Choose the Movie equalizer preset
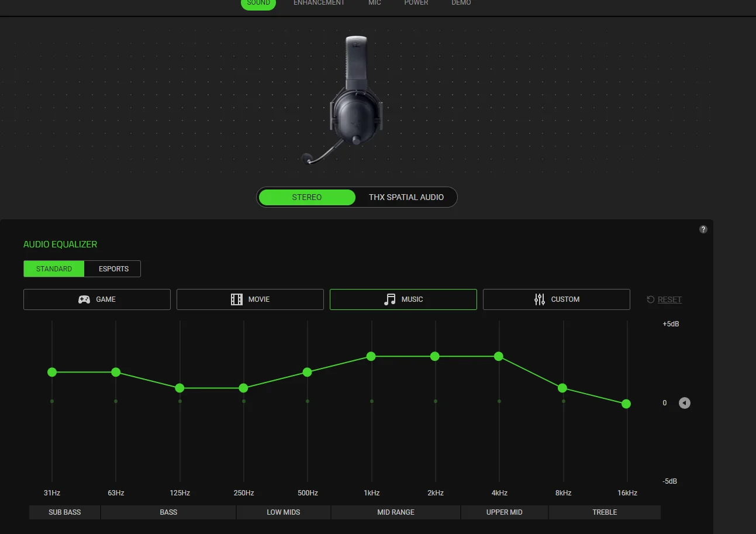This screenshot has width=756, height=534. tap(250, 299)
